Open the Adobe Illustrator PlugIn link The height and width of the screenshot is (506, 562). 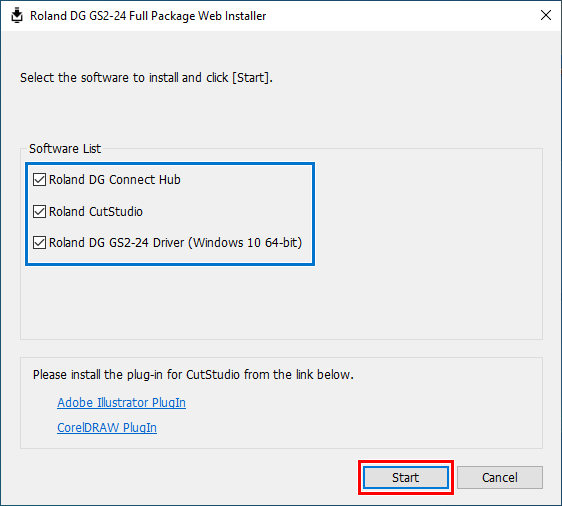pyautogui.click(x=122, y=402)
